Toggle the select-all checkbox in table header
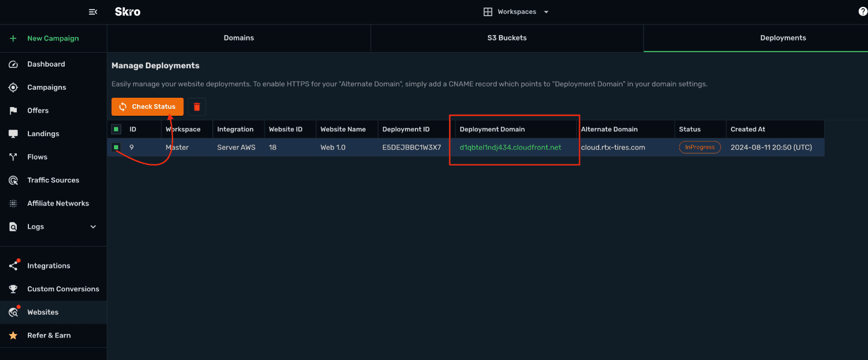This screenshot has height=360, width=868. tap(116, 129)
